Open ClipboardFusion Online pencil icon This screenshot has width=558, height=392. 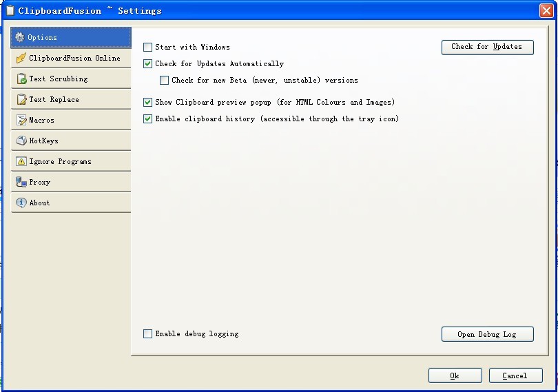click(x=21, y=58)
